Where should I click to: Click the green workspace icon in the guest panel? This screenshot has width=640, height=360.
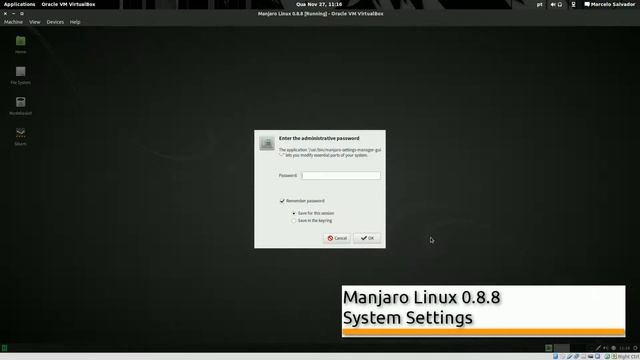point(549,348)
